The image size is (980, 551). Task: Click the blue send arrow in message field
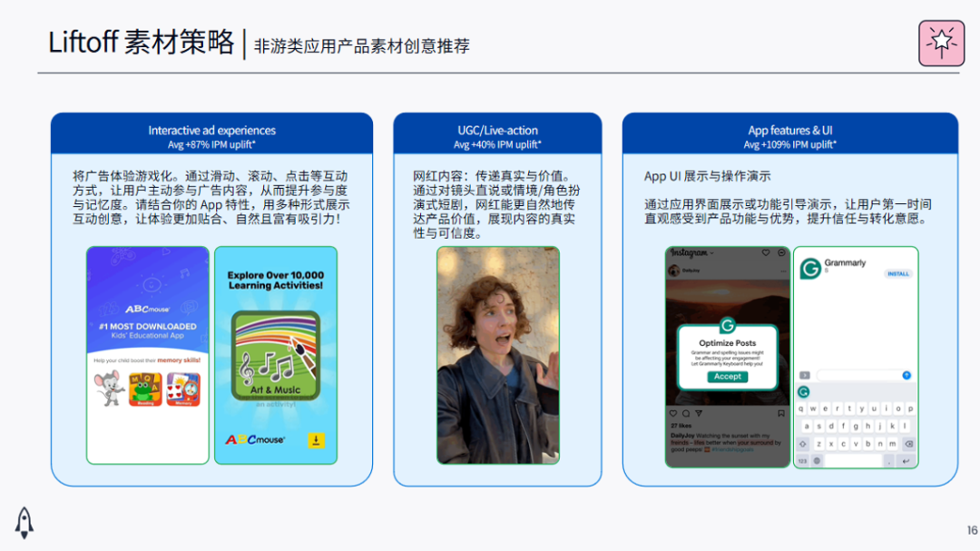tap(906, 375)
